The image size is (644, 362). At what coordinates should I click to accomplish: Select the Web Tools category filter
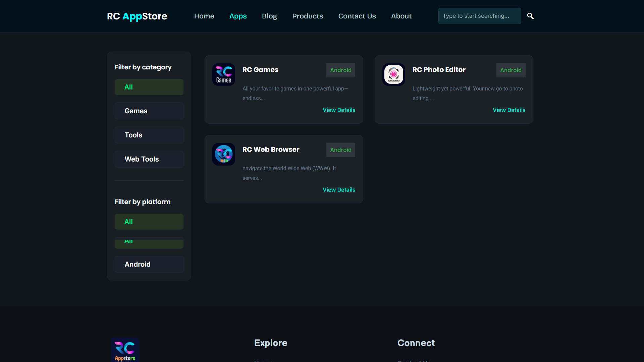point(149,159)
